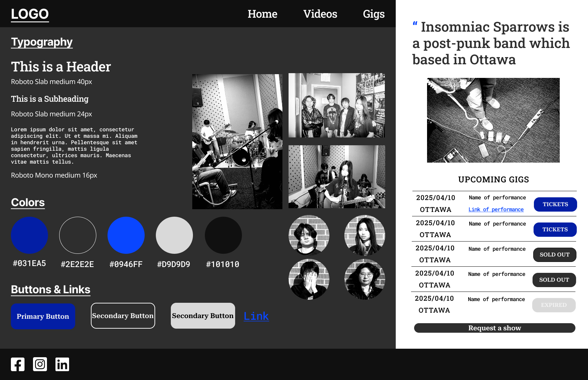The width and height of the screenshot is (588, 380).
Task: Click the portrait of member with glasses
Action: (365, 279)
